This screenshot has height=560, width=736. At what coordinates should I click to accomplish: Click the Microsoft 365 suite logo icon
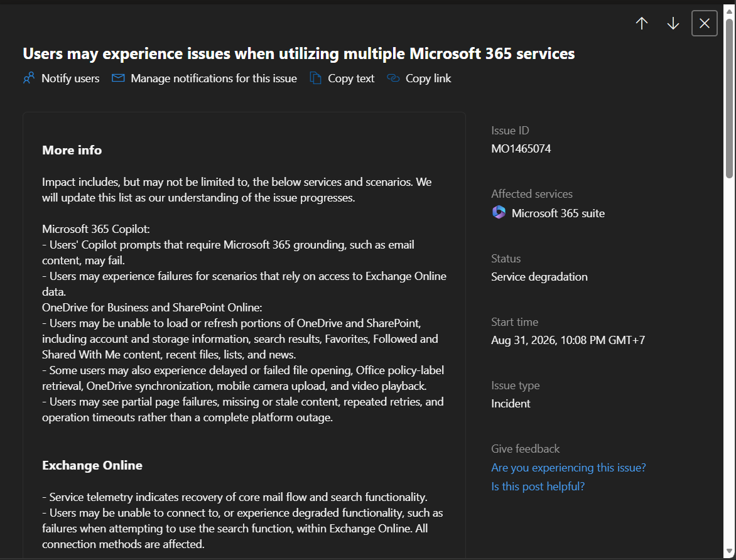499,213
